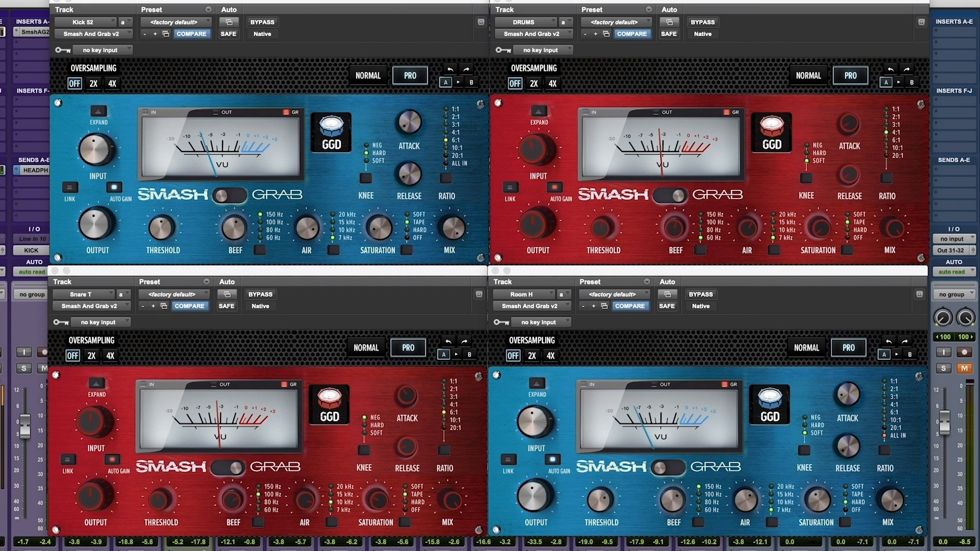Click BYPASS in Room H window
Screen dimensions: 980x551
700,294
